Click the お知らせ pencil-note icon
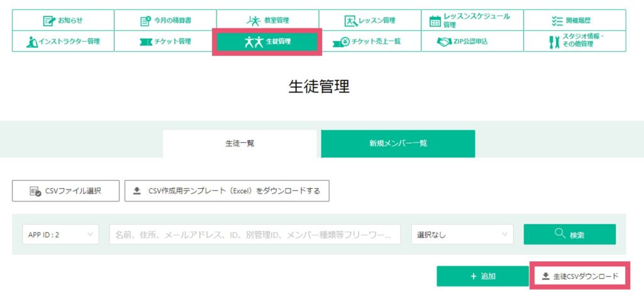This screenshot has width=644, height=292. point(49,20)
